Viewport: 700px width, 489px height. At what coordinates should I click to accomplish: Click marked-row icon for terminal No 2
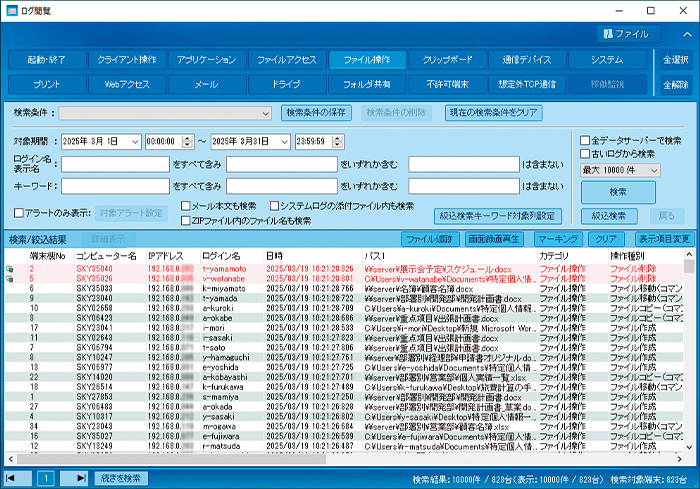coord(9,269)
